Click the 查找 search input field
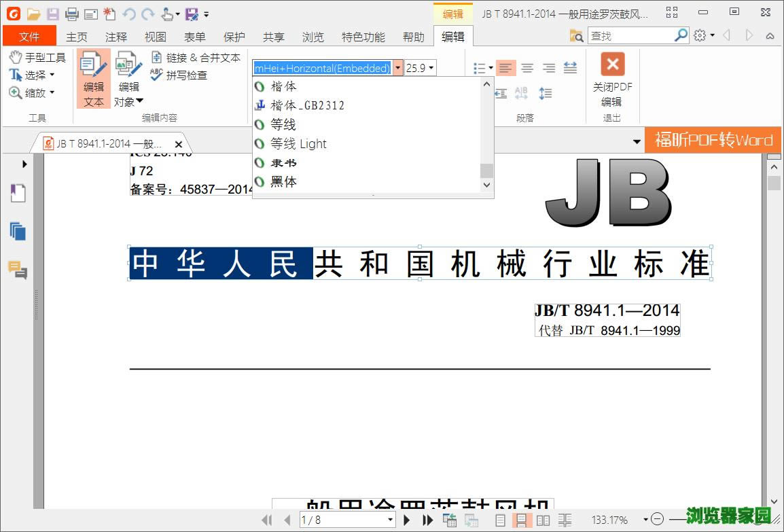The image size is (784, 532). pyautogui.click(x=630, y=35)
